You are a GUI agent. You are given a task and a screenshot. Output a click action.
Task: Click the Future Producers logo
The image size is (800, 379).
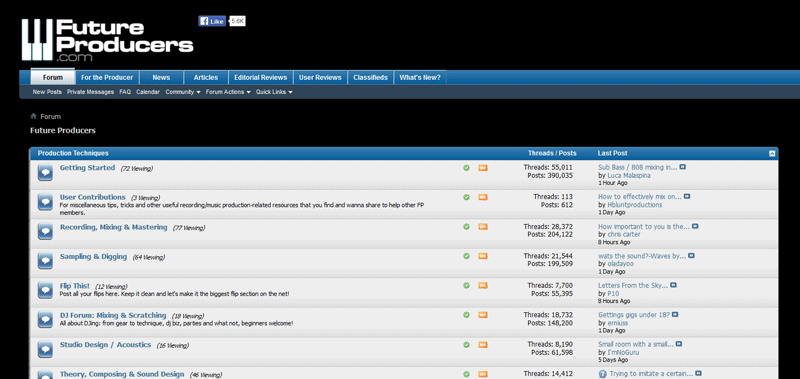coord(107,40)
